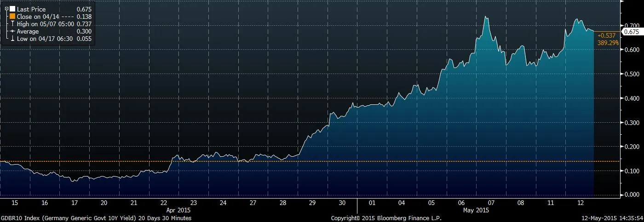Click the orange Close on 04/14 swatch
The height and width of the screenshot is (222, 644).
(x=12, y=16)
